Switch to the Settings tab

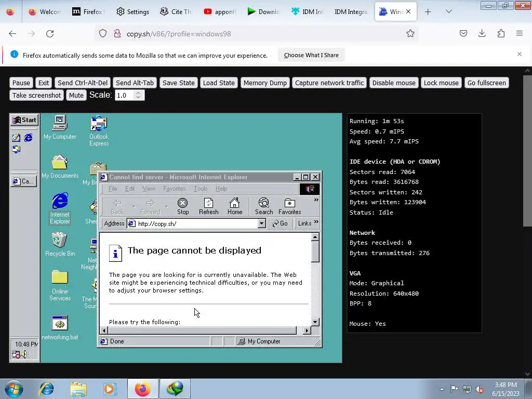(x=132, y=11)
